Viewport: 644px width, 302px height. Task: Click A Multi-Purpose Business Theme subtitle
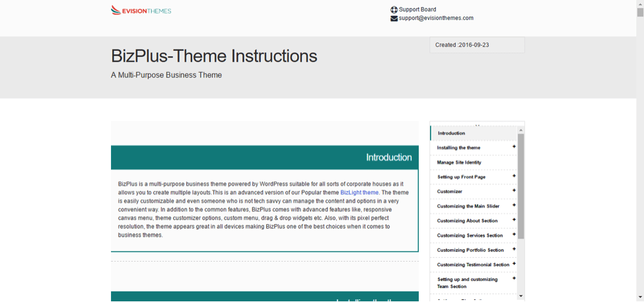point(166,75)
